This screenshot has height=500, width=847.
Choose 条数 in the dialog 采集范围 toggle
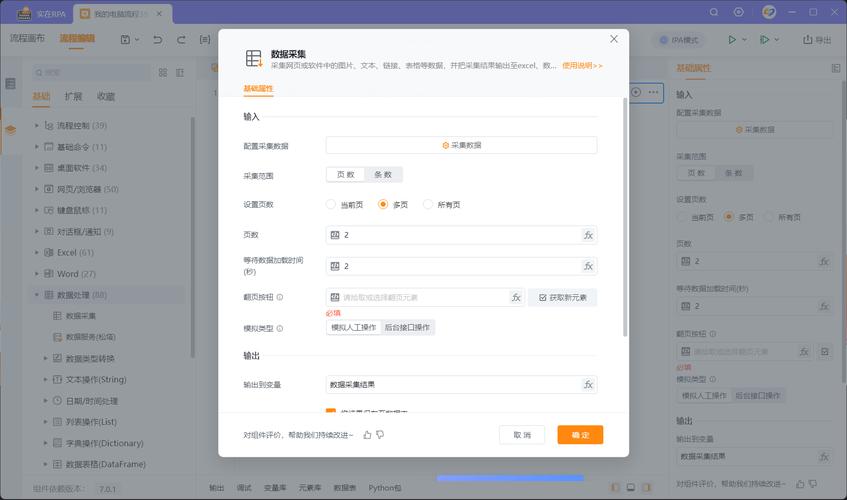[x=383, y=174]
